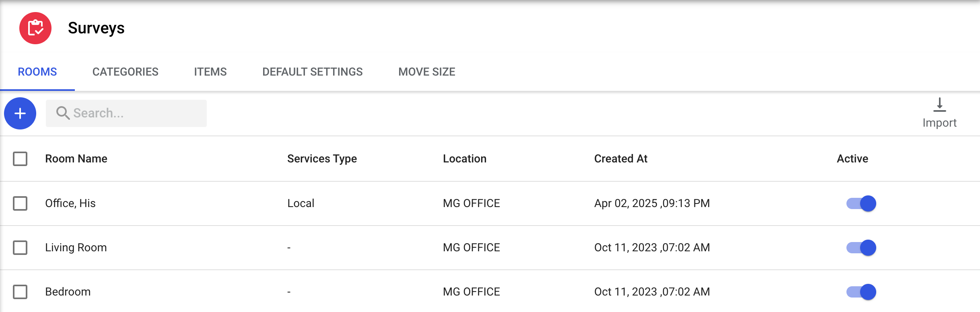Open the Items tab

(x=210, y=72)
